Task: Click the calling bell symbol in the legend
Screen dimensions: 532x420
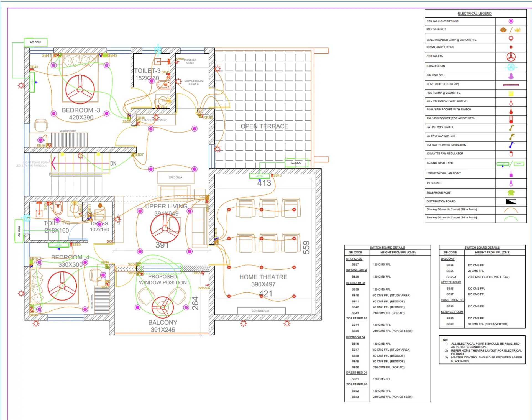Action: [511, 75]
